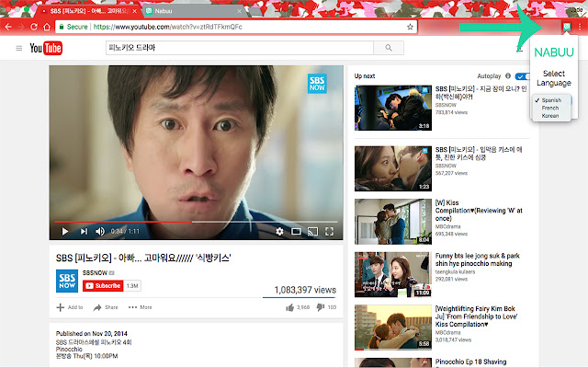
Task: Bookmark this page with star icon
Action: click(411, 27)
